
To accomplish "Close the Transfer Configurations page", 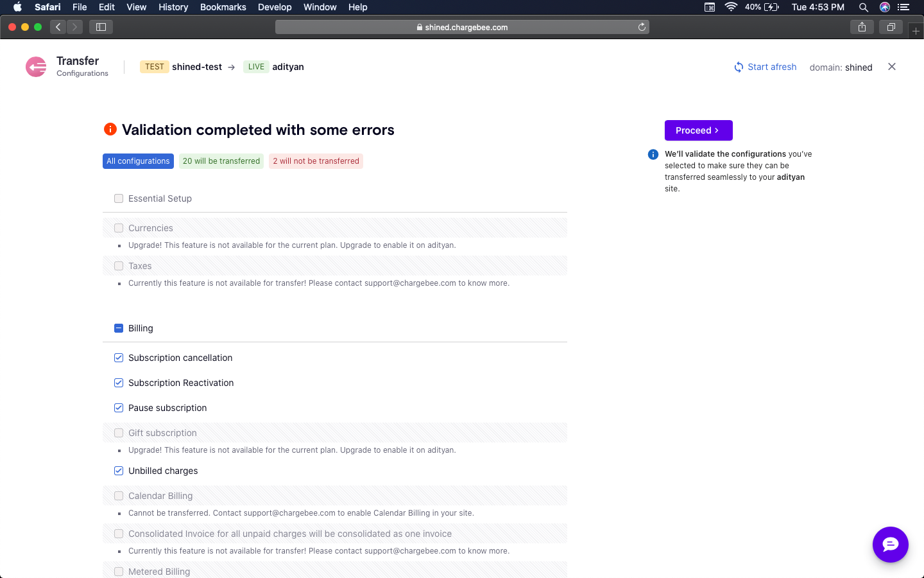I will point(891,67).
